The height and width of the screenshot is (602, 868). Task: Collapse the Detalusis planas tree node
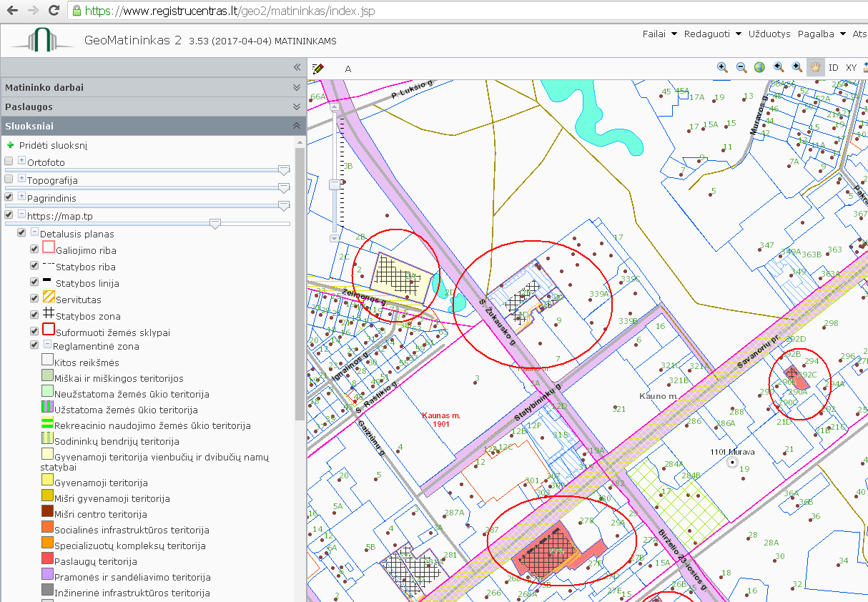coord(34,232)
